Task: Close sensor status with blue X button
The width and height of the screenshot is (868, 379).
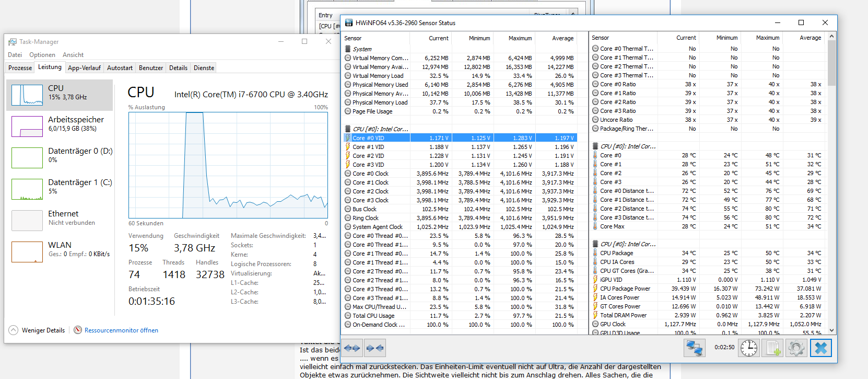Action: click(x=821, y=348)
